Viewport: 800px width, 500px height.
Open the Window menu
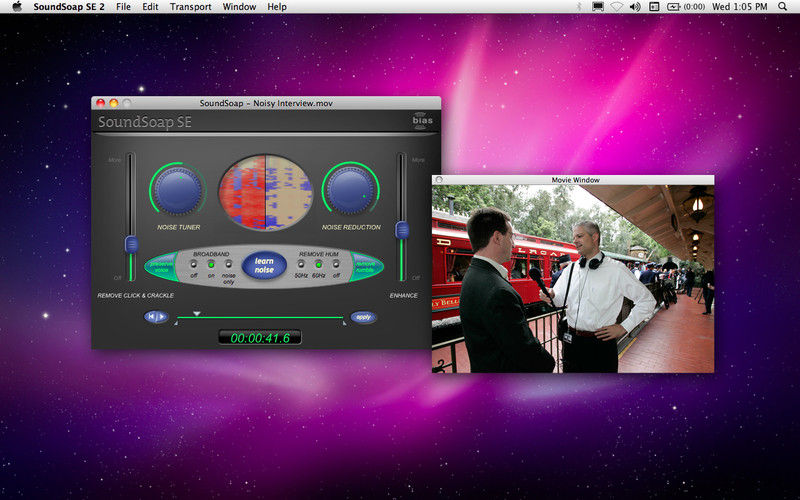click(x=239, y=7)
